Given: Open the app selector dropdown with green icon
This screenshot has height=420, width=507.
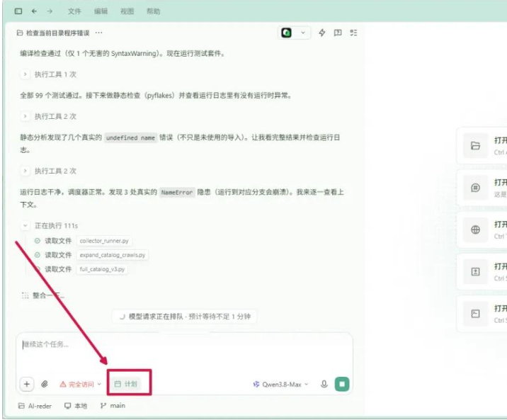Looking at the screenshot, I should point(294,33).
